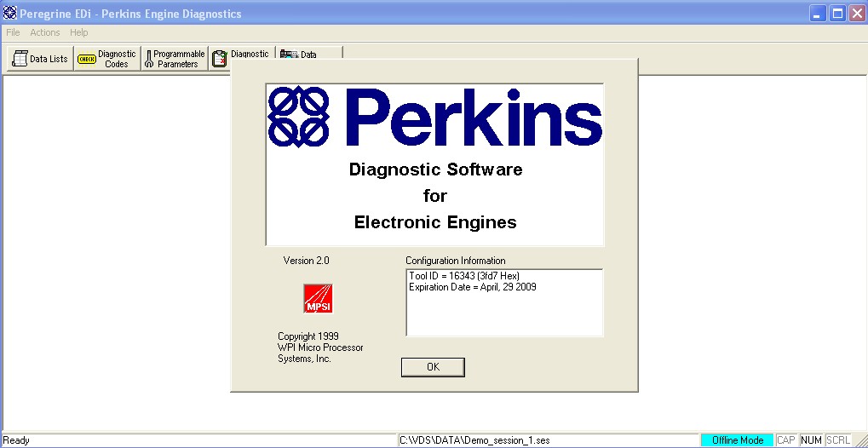
Task: Click the Perkins logo emblem in dialog
Action: point(298,117)
